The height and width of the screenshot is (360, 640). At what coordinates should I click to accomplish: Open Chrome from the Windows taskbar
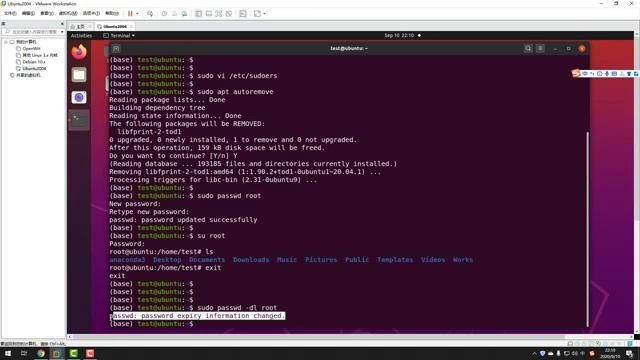point(40,353)
